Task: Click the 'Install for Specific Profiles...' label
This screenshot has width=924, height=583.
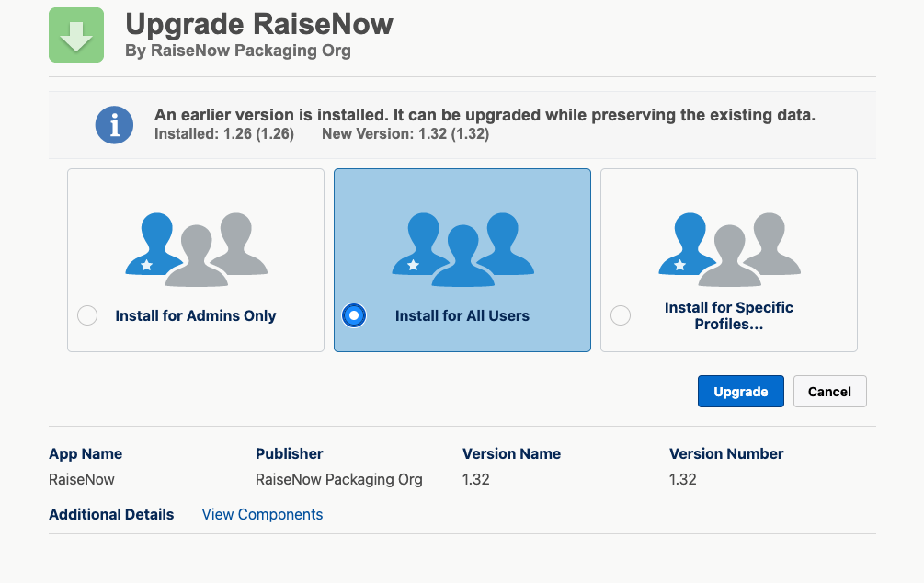Action: point(729,316)
